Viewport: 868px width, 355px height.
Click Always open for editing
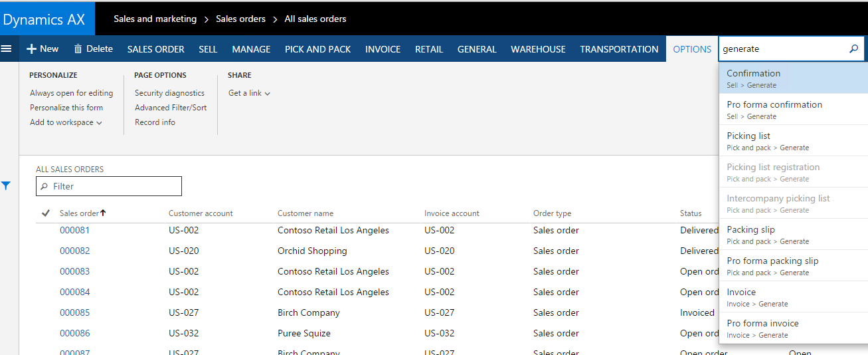(72, 93)
